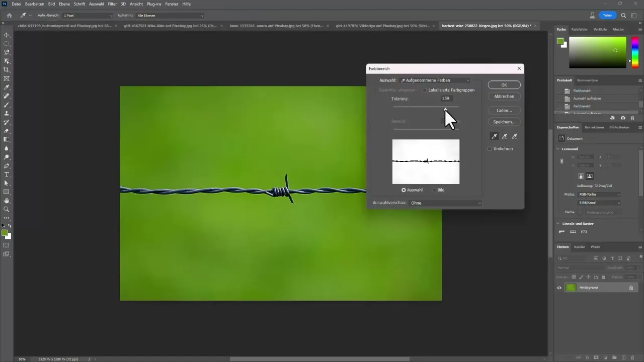Viewport: 644px width, 362px height.
Task: Open the Modus dropdown set to RGB-Farbe
Action: click(x=599, y=195)
